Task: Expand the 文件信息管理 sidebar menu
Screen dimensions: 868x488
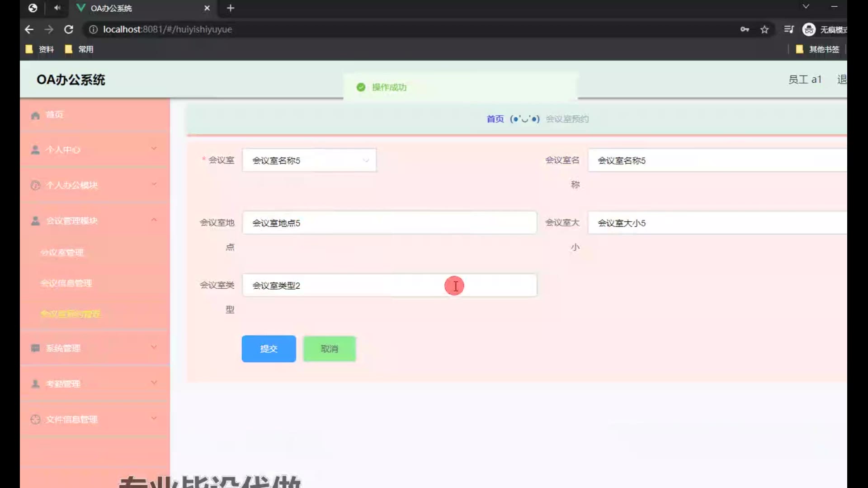Action: click(x=95, y=419)
